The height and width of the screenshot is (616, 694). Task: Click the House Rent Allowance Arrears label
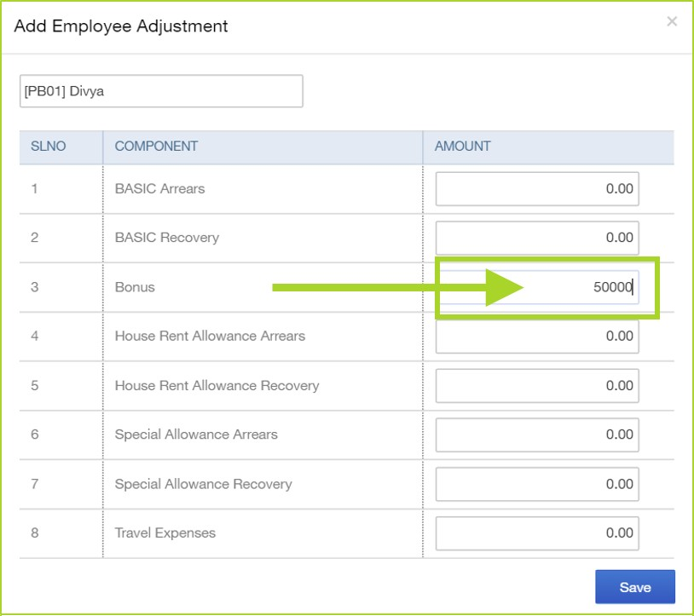click(210, 336)
